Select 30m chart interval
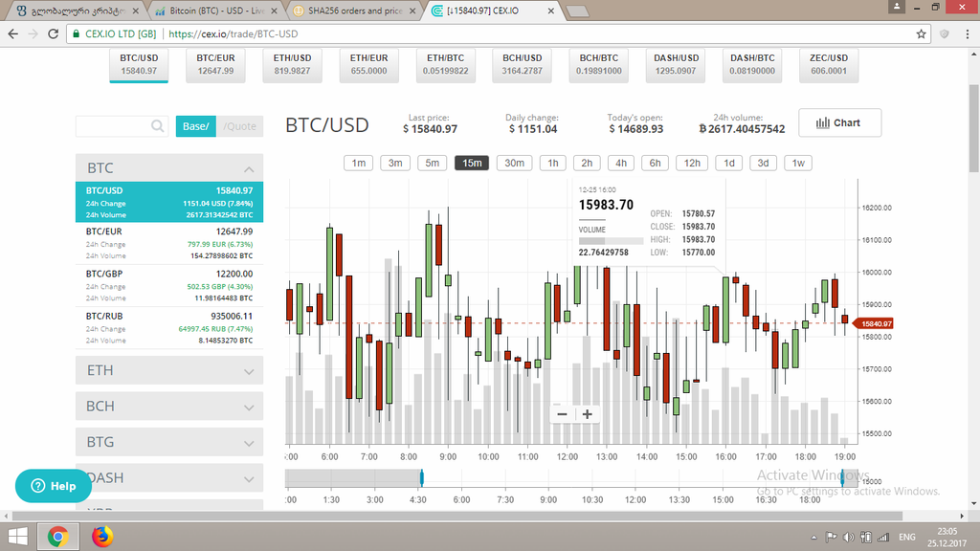This screenshot has width=980, height=551. 514,163
